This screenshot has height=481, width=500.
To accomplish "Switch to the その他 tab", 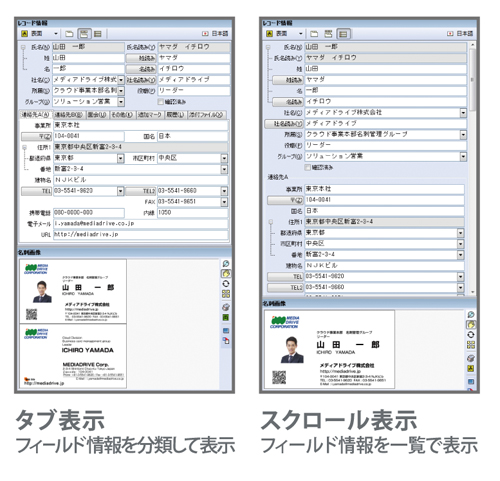I will pyautogui.click(x=122, y=115).
